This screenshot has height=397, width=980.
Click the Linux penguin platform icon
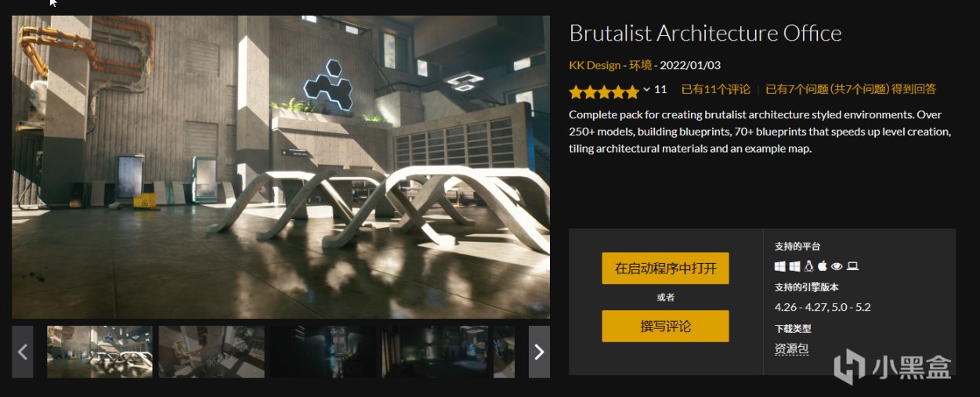[808, 266]
